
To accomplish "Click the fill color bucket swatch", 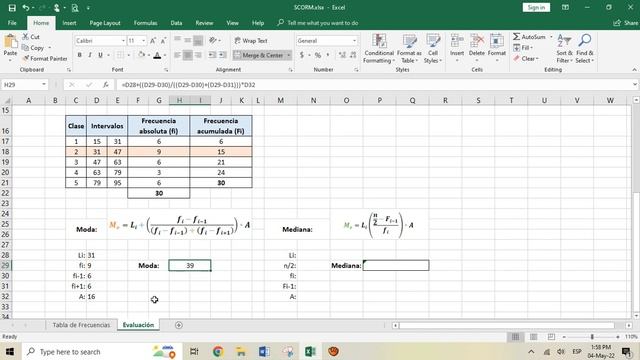I will pyautogui.click(x=141, y=55).
